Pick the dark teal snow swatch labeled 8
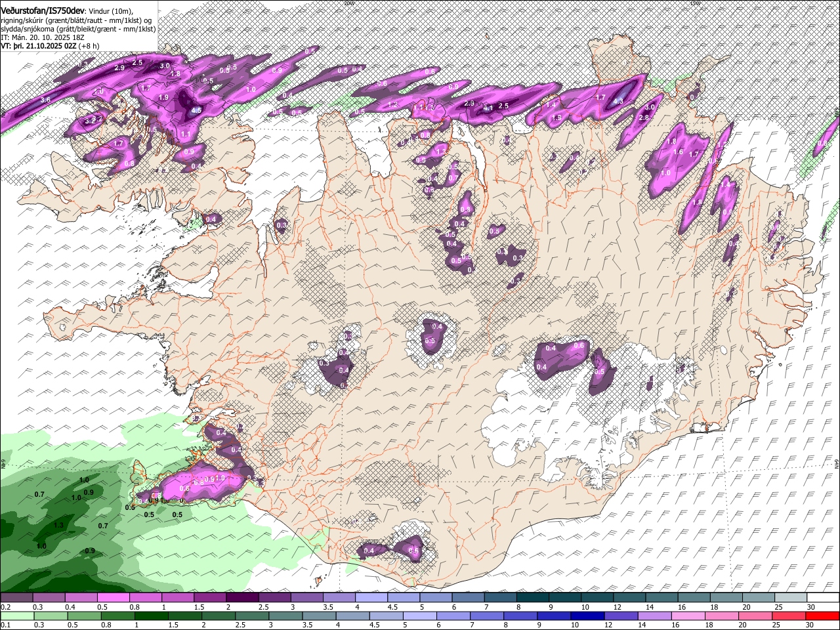840x630 pixels. pyautogui.click(x=533, y=597)
